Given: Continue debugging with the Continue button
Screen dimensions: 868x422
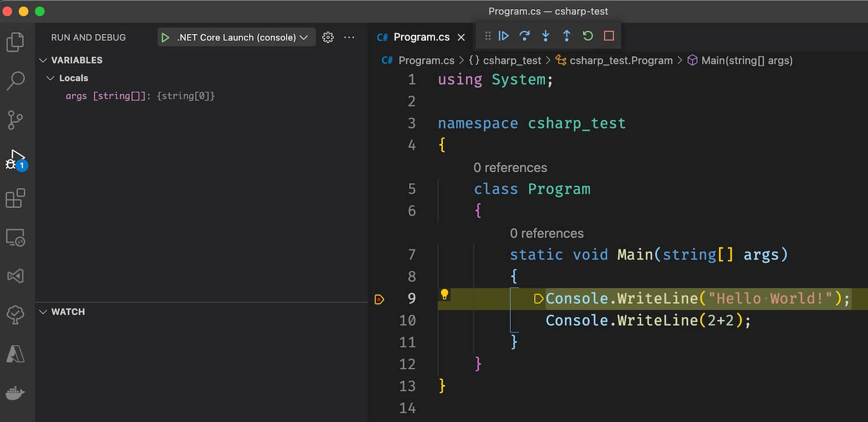Looking at the screenshot, I should (x=504, y=36).
